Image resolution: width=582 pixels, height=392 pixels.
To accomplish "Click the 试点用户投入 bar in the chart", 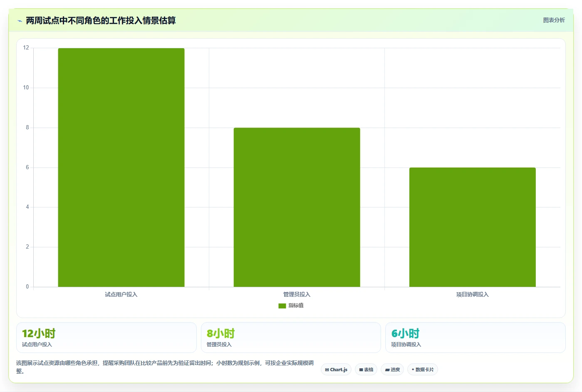I will [x=121, y=168].
